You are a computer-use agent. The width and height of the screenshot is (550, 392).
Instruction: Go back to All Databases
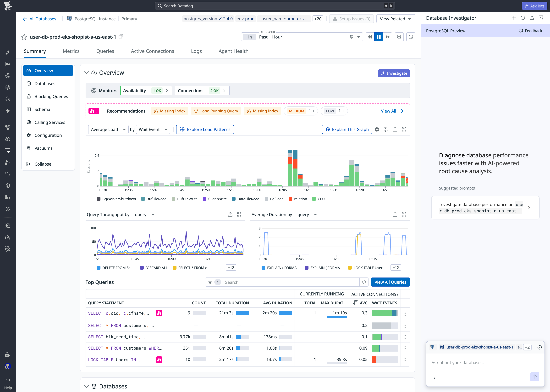39,19
